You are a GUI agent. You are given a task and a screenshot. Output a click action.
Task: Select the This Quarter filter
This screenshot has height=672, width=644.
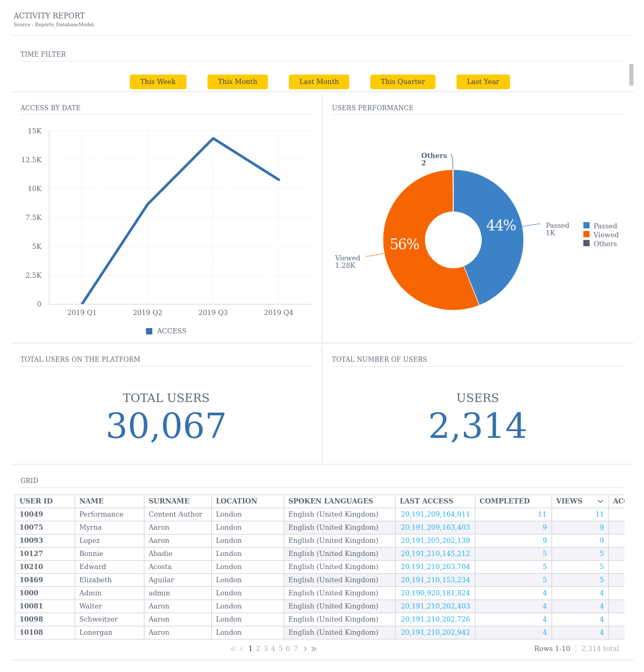pos(402,82)
